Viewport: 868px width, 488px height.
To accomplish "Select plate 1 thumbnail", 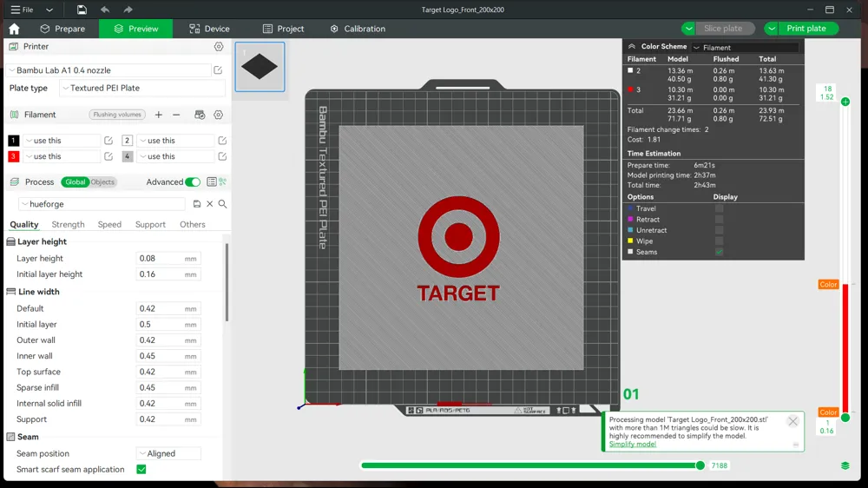I will point(260,67).
